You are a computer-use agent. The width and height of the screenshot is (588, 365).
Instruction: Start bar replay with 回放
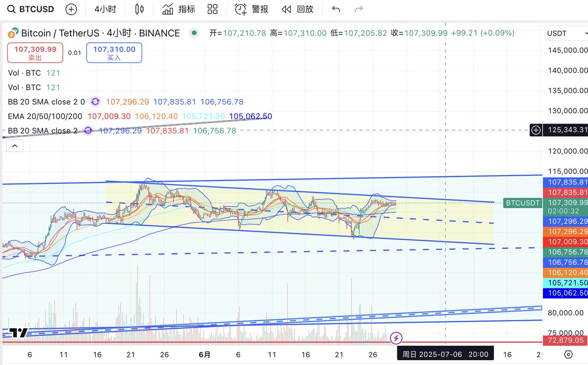pos(297,9)
